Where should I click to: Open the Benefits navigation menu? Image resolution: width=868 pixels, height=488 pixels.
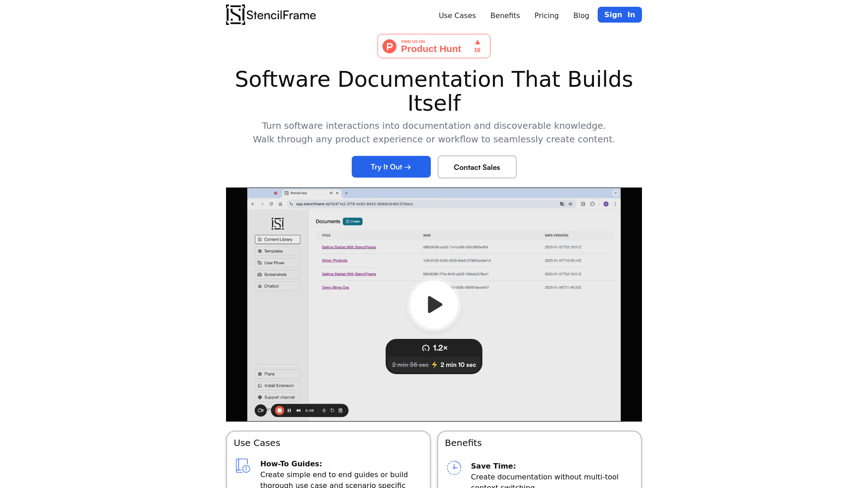(505, 15)
